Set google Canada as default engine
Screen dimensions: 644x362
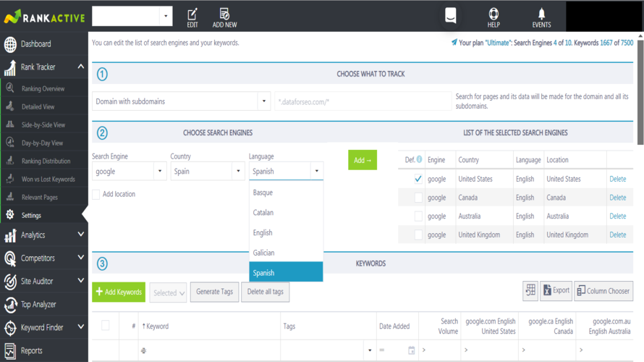tap(418, 198)
